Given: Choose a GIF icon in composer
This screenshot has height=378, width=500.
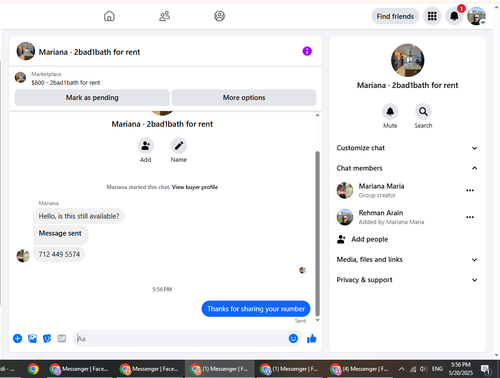Looking at the screenshot, I should pyautogui.click(x=62, y=339).
